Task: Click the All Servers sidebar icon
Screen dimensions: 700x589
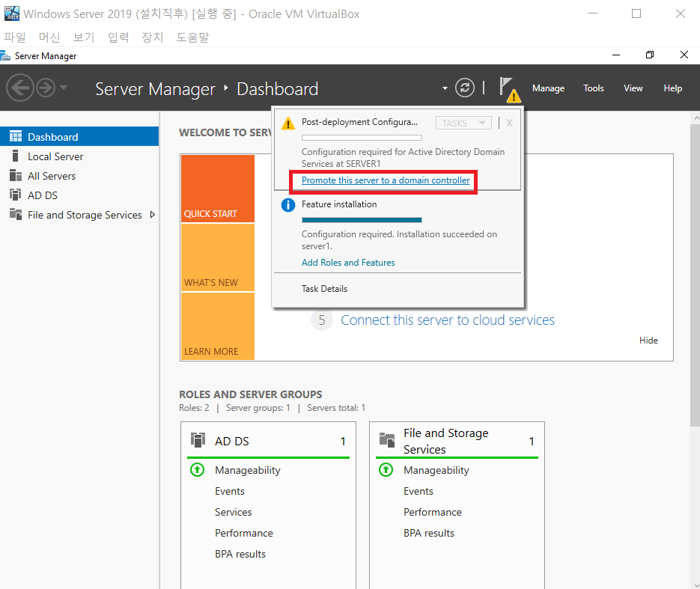Action: [16, 175]
